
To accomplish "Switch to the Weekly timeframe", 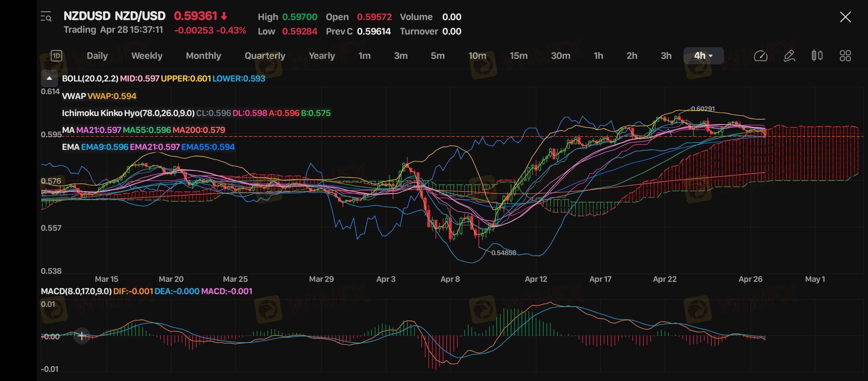I will (x=147, y=56).
